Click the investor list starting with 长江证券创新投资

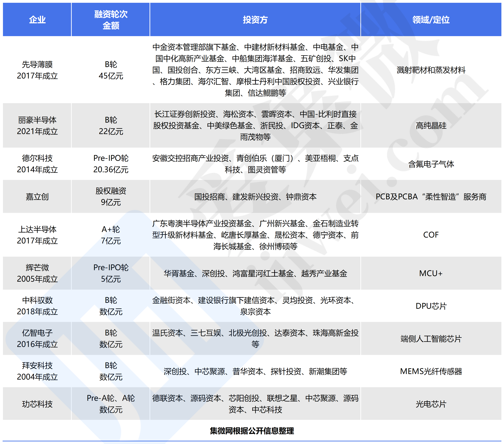point(255,126)
